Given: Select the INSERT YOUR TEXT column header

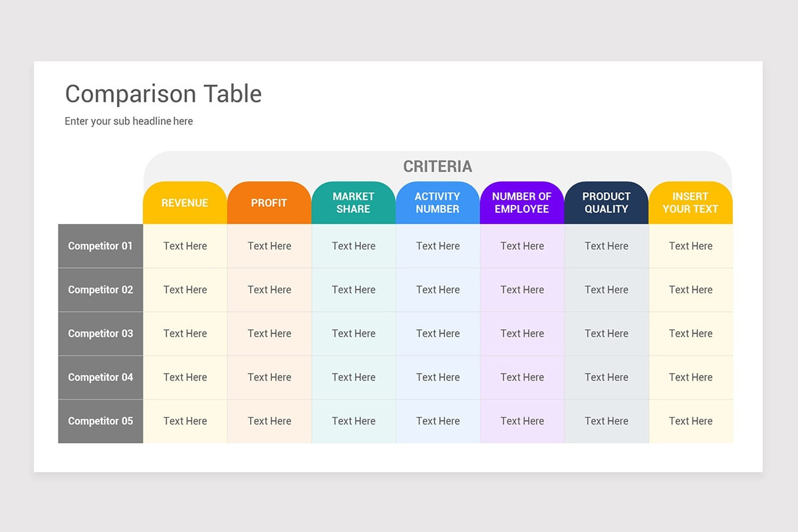Looking at the screenshot, I should click(x=690, y=203).
